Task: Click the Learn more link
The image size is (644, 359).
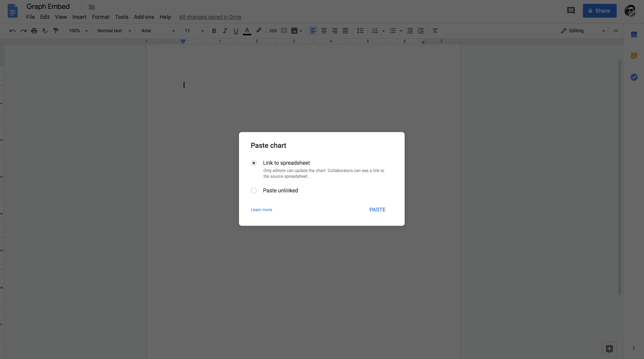Action: point(261,210)
